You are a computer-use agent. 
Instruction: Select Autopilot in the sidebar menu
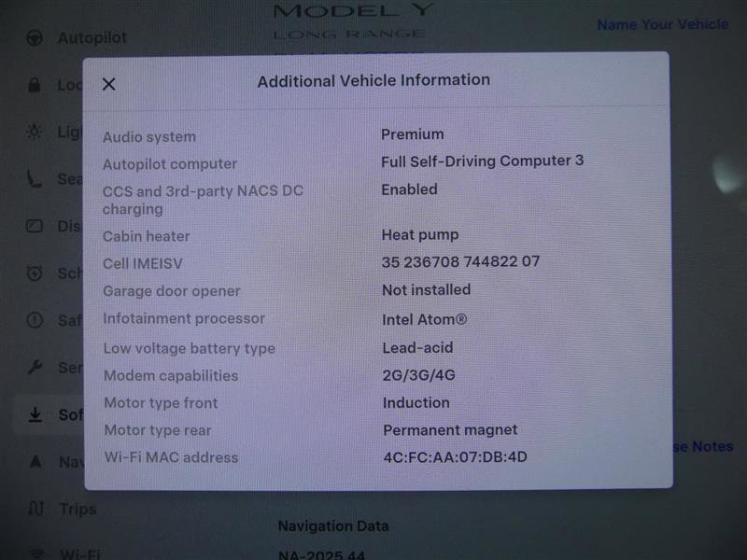pos(89,38)
